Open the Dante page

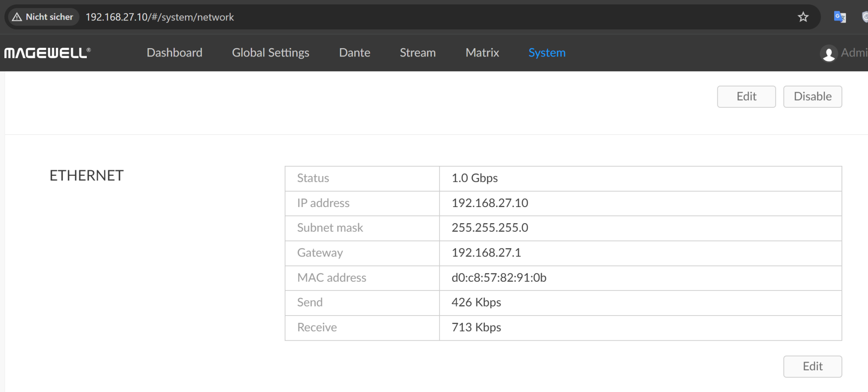pyautogui.click(x=355, y=53)
